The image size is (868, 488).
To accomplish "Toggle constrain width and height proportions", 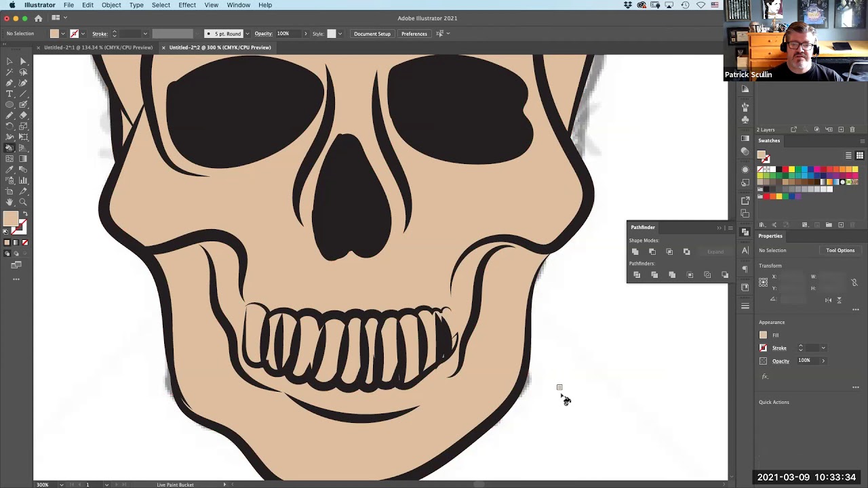I will click(854, 283).
